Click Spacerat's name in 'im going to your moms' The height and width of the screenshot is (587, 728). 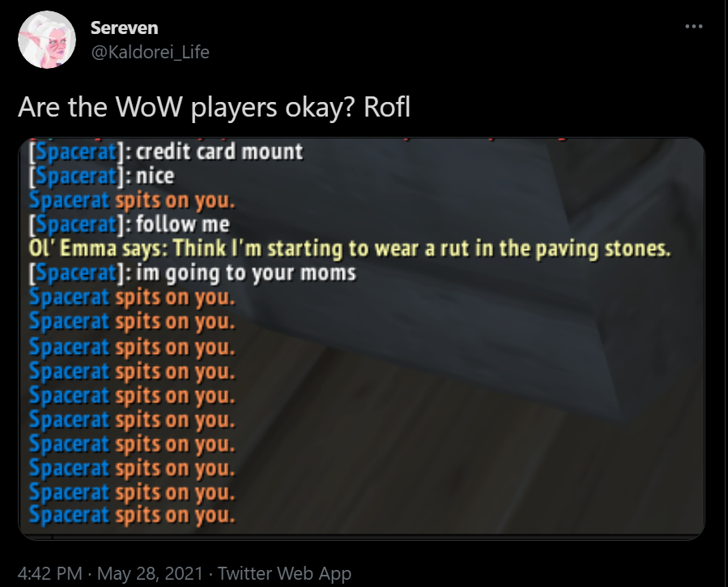point(76,272)
